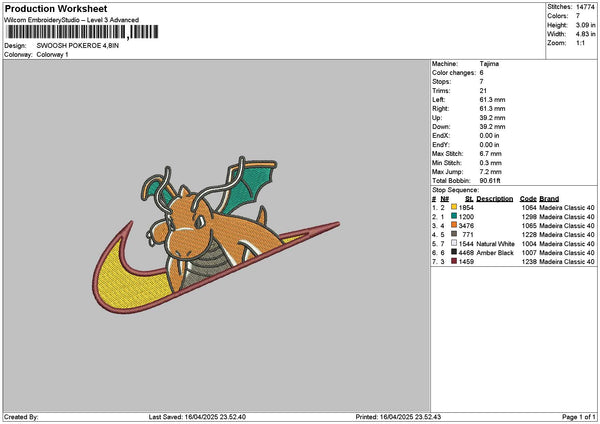Select the Natural White 1544 swatch
Screen dimensions: 600x424
[454, 243]
